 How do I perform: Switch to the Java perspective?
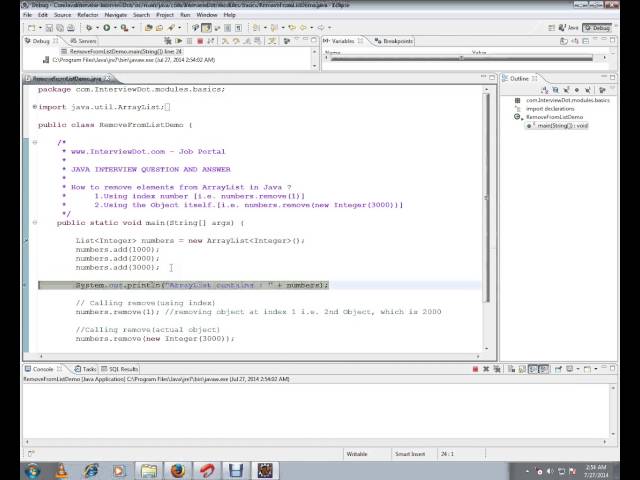click(569, 28)
